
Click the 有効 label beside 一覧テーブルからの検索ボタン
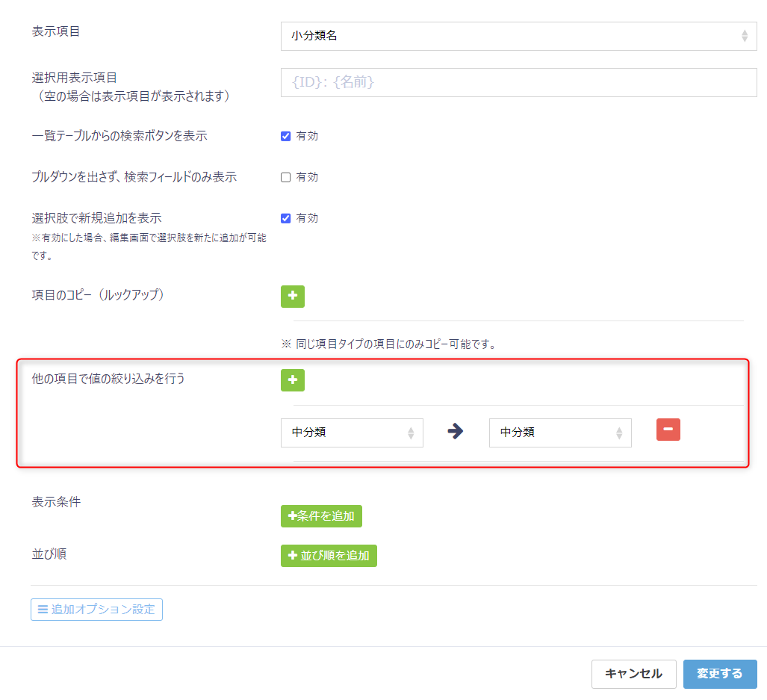(x=307, y=136)
